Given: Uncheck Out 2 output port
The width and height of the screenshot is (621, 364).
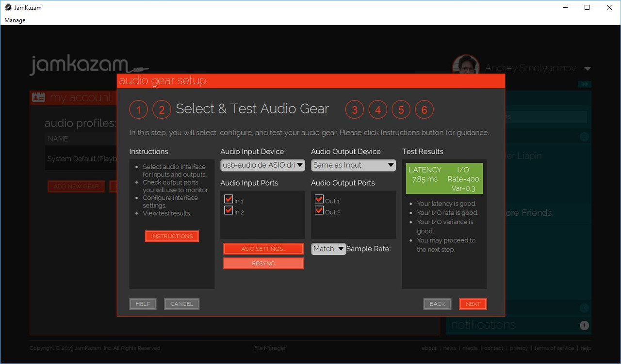Looking at the screenshot, I should 319,210.
